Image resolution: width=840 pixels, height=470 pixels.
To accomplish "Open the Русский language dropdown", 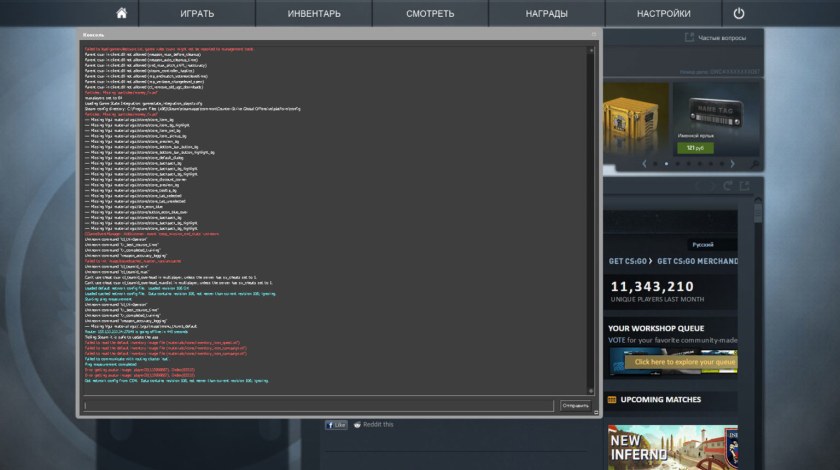I will pyautogui.click(x=703, y=245).
